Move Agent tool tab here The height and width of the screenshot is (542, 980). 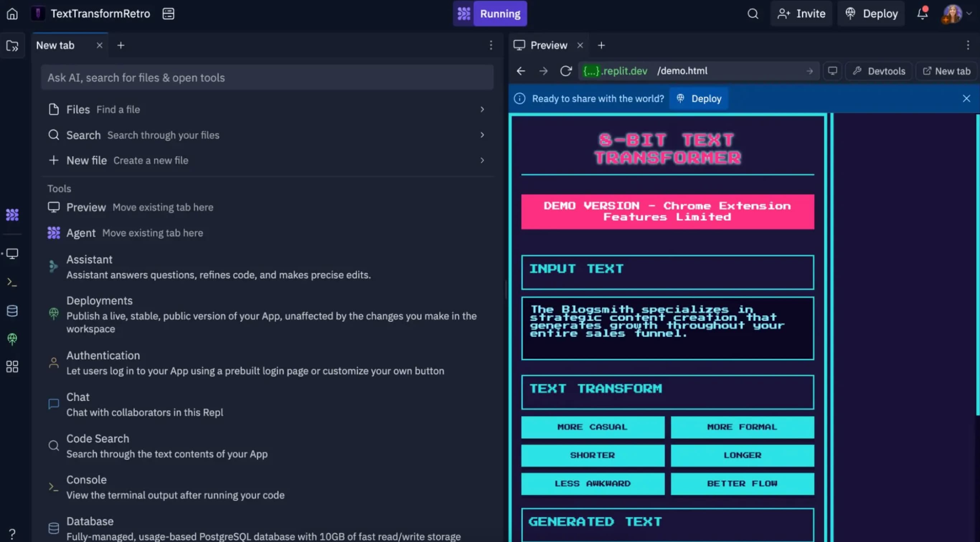click(x=267, y=233)
